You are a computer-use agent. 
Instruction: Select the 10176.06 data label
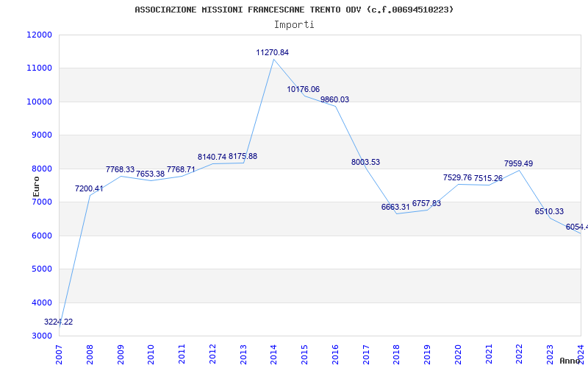304,89
